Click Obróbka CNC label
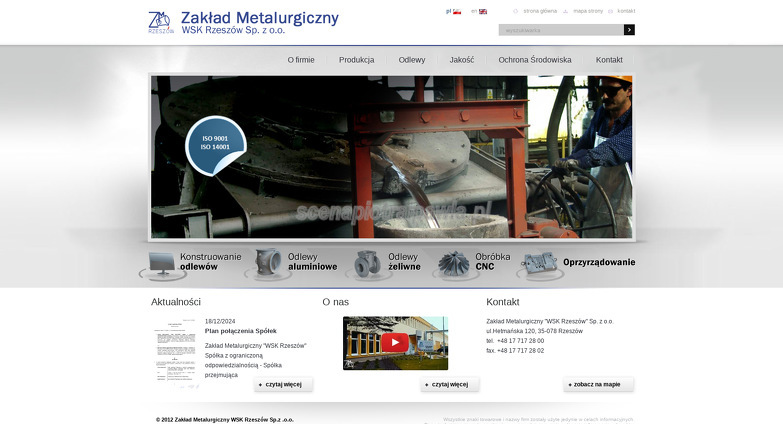 coord(492,262)
